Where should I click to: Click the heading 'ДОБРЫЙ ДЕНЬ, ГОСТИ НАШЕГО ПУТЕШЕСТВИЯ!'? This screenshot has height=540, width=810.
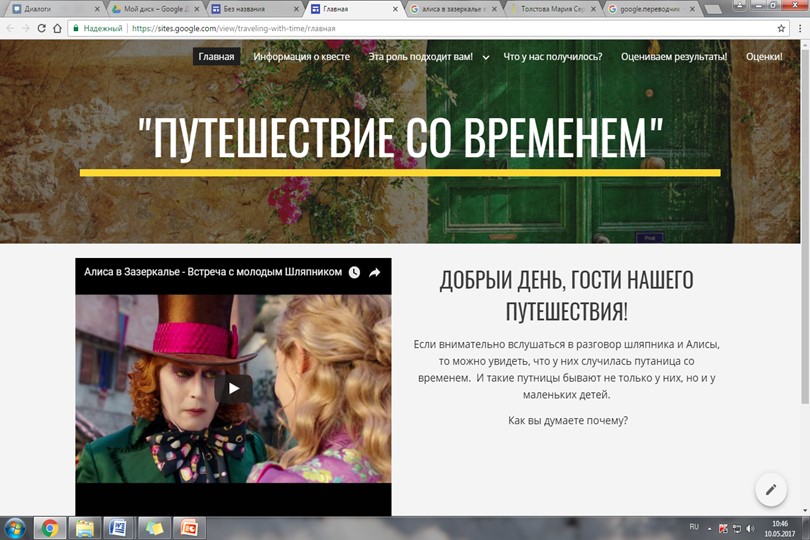point(567,296)
